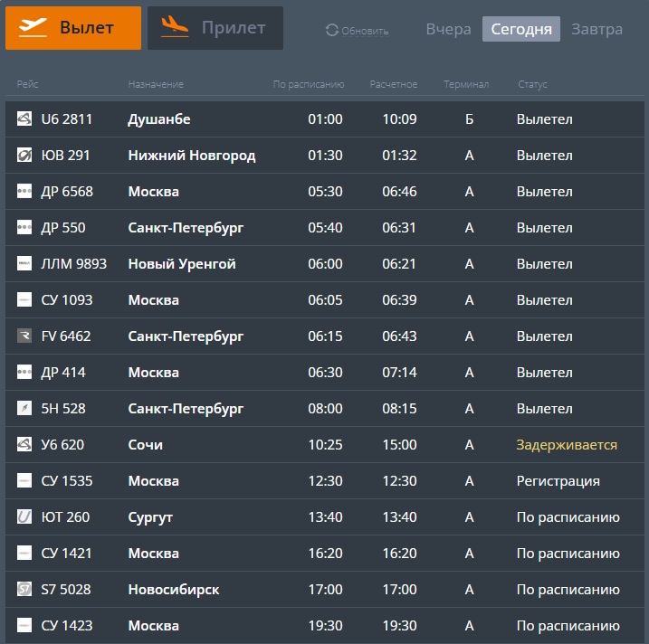Click the refresh icon next to Обновить
Image resolution: width=649 pixels, height=644 pixels.
tap(331, 31)
